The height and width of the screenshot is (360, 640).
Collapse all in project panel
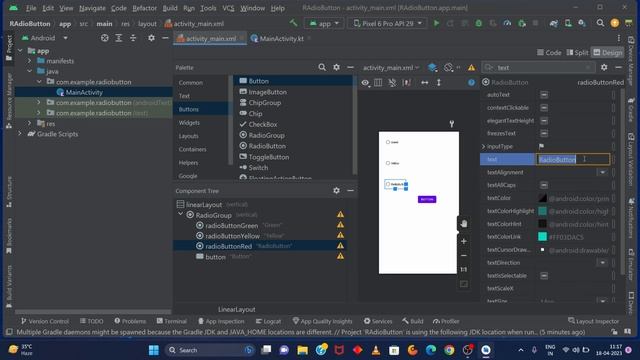click(x=133, y=38)
